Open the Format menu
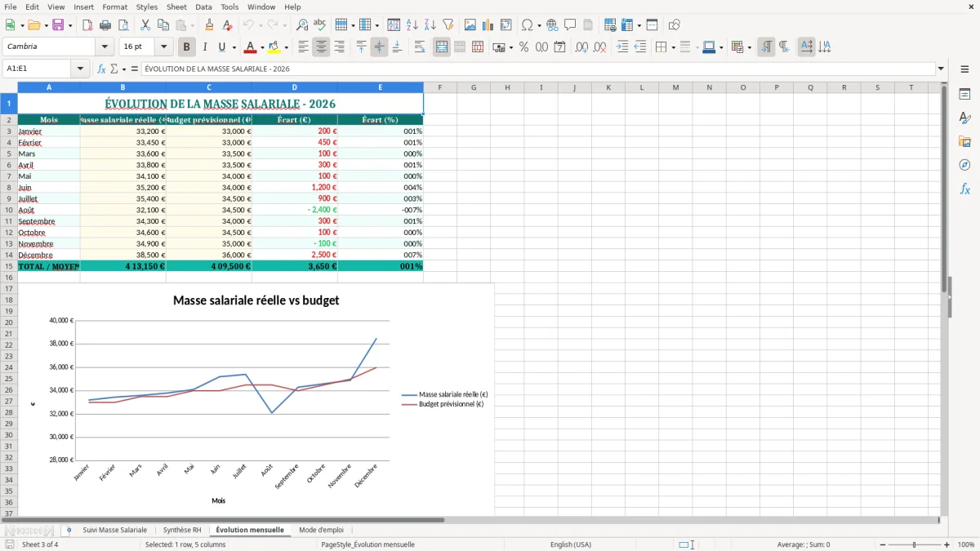Screen dimensions: 980x551 (x=114, y=7)
